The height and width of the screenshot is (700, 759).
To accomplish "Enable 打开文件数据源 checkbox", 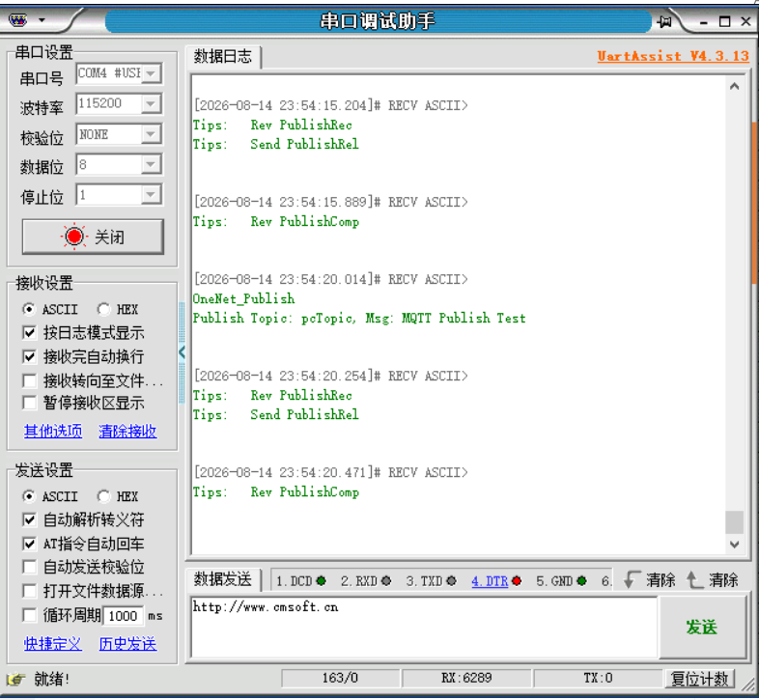I will click(30, 591).
